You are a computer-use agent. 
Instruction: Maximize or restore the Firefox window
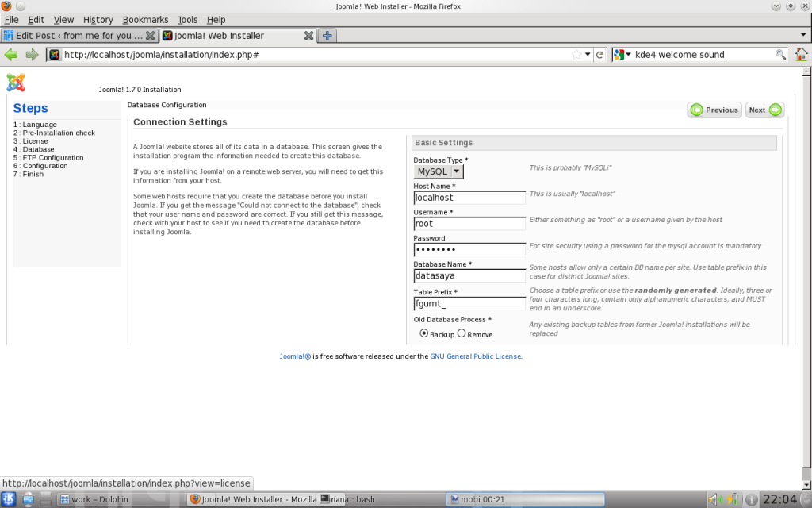[x=791, y=6]
